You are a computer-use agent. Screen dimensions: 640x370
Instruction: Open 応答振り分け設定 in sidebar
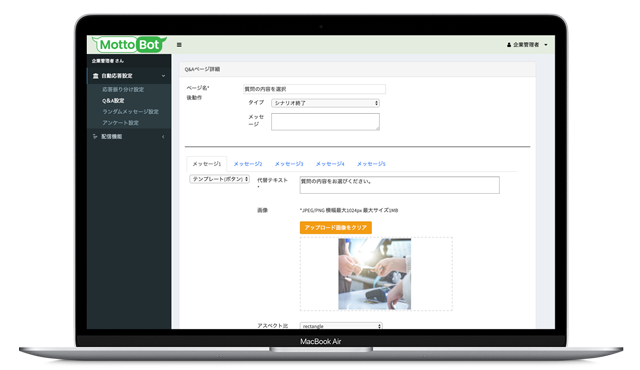123,89
